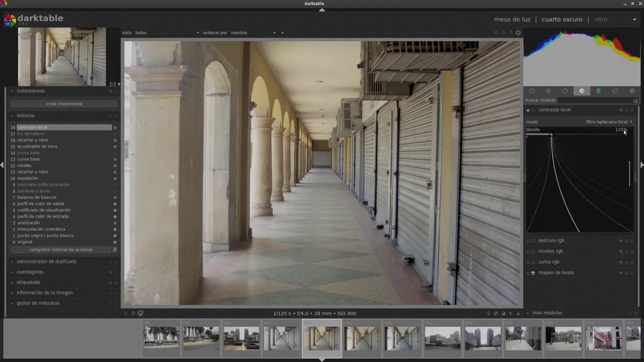Image resolution: width=644 pixels, height=362 pixels.
Task: Toggle raw overexposed indicator icon bottom toolbar
Action: point(496,313)
